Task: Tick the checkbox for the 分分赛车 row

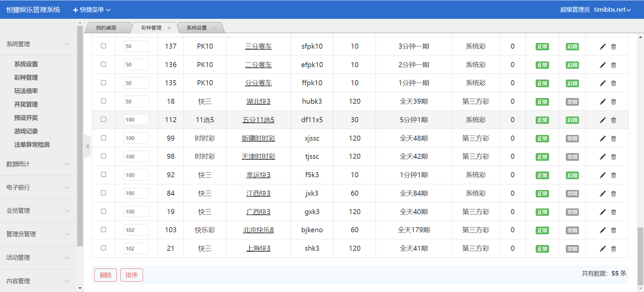Action: tap(103, 83)
